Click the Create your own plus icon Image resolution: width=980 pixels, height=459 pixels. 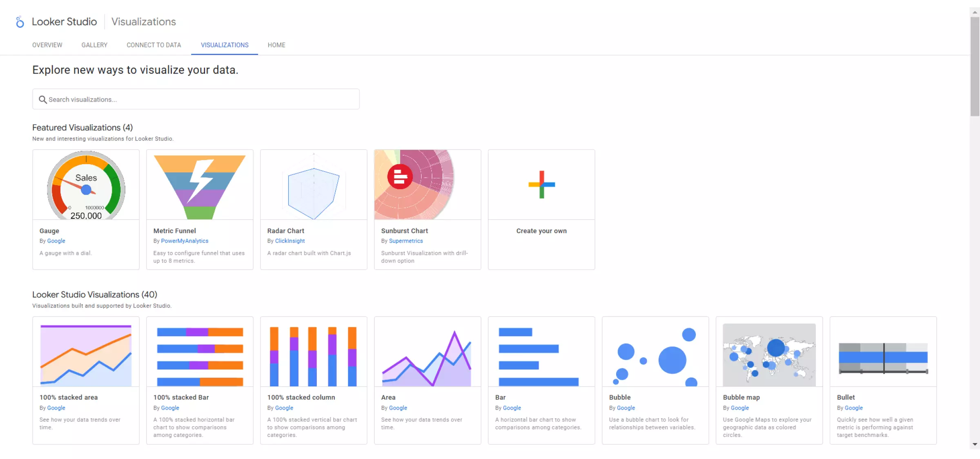point(541,185)
